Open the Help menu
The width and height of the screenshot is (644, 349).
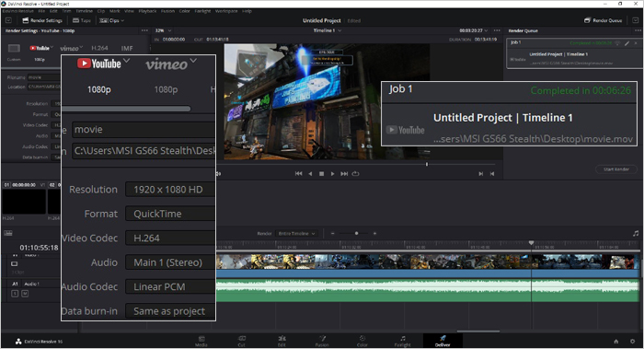[247, 11]
